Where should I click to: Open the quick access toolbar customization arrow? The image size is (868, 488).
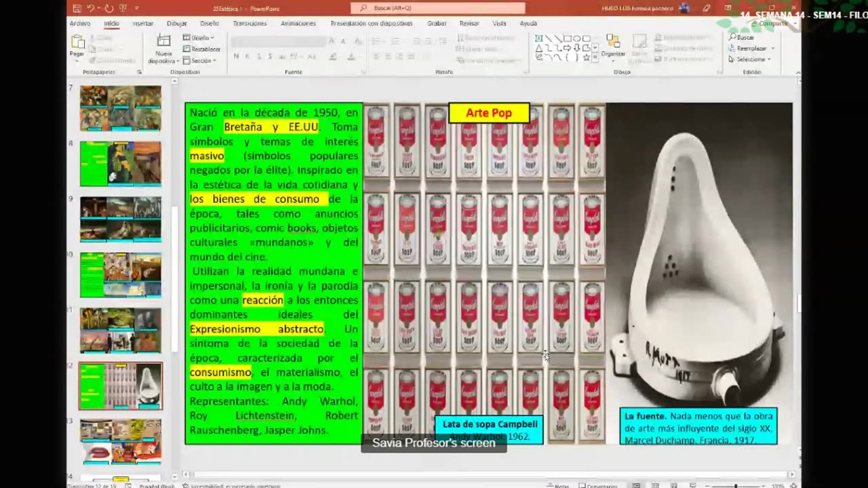click(x=136, y=8)
